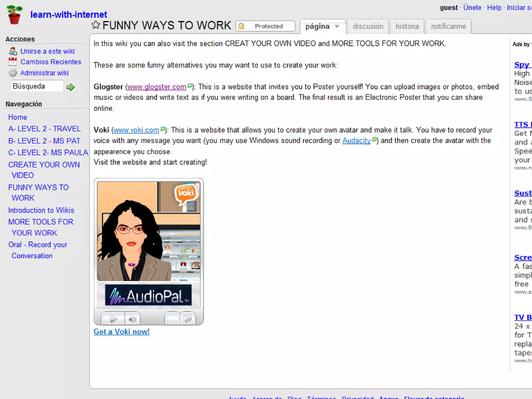The image size is (532, 399).
Task: Click the Voki speech bubble logo
Action: tap(185, 194)
